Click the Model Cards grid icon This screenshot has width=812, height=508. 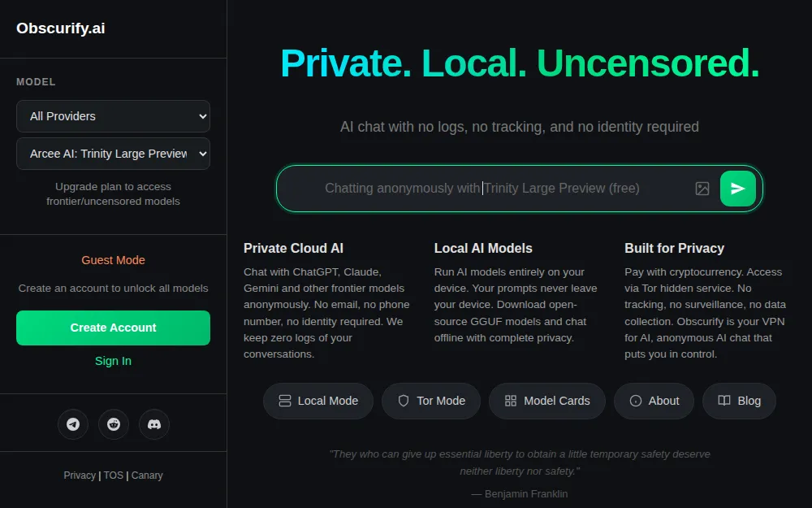(x=511, y=401)
